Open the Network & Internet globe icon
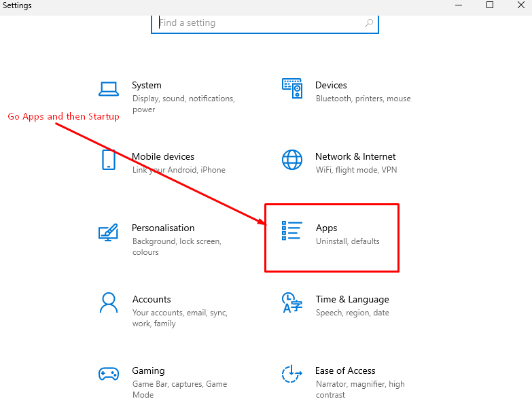Screen dimensions: 532x416 pyautogui.click(x=292, y=160)
